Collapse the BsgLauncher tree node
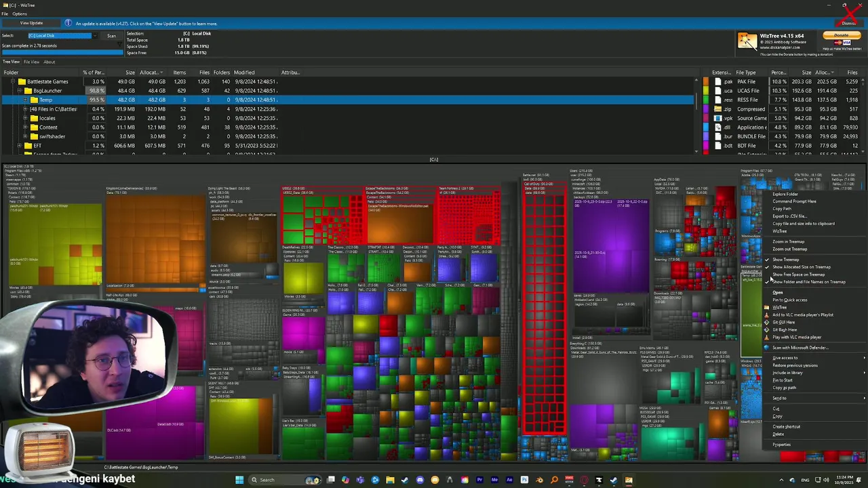The width and height of the screenshot is (868, 488). pos(18,91)
